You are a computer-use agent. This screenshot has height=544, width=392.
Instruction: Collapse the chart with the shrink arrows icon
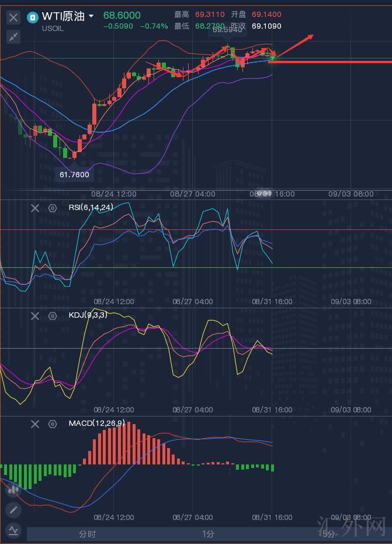click(x=13, y=37)
